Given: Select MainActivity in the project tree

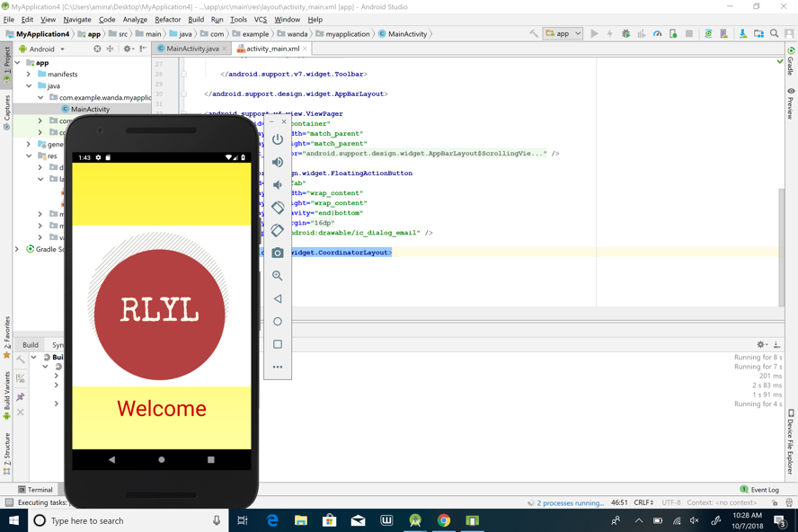Looking at the screenshot, I should tap(90, 109).
